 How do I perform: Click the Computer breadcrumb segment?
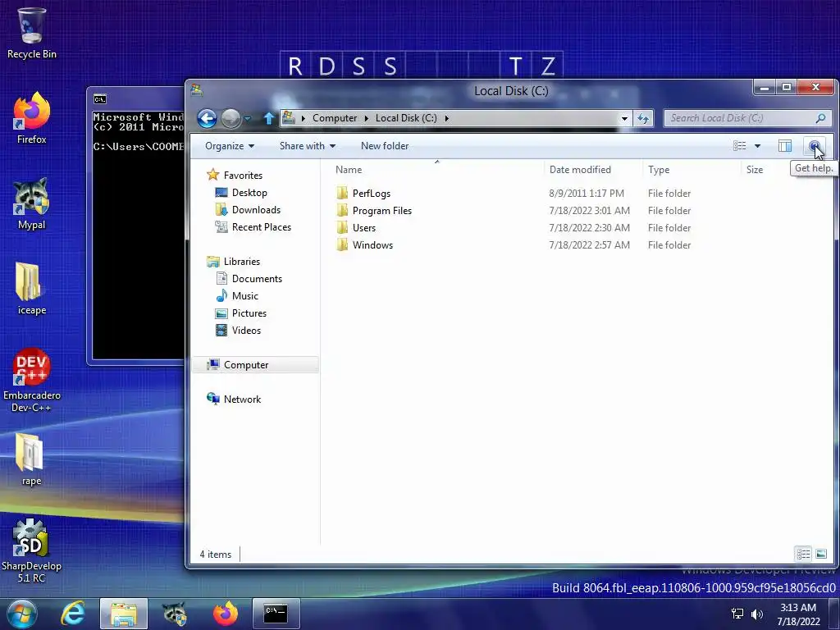pos(335,118)
